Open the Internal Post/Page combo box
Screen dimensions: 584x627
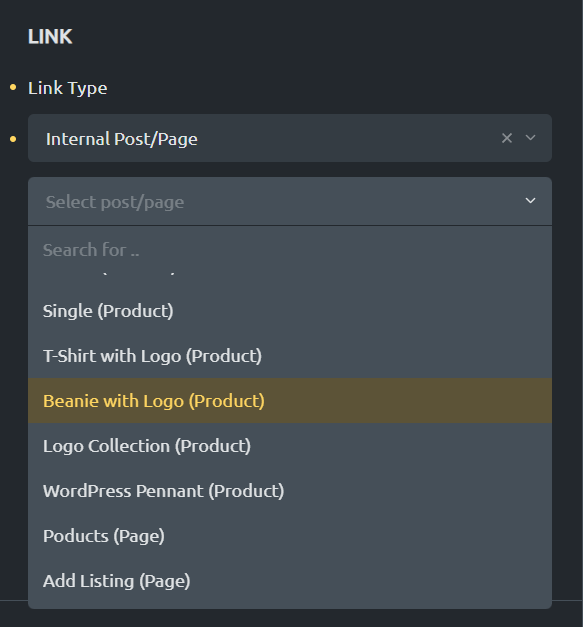coord(290,138)
